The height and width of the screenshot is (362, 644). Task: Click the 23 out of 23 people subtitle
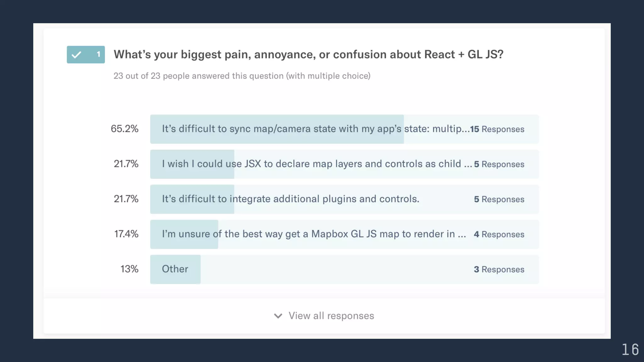(x=242, y=76)
